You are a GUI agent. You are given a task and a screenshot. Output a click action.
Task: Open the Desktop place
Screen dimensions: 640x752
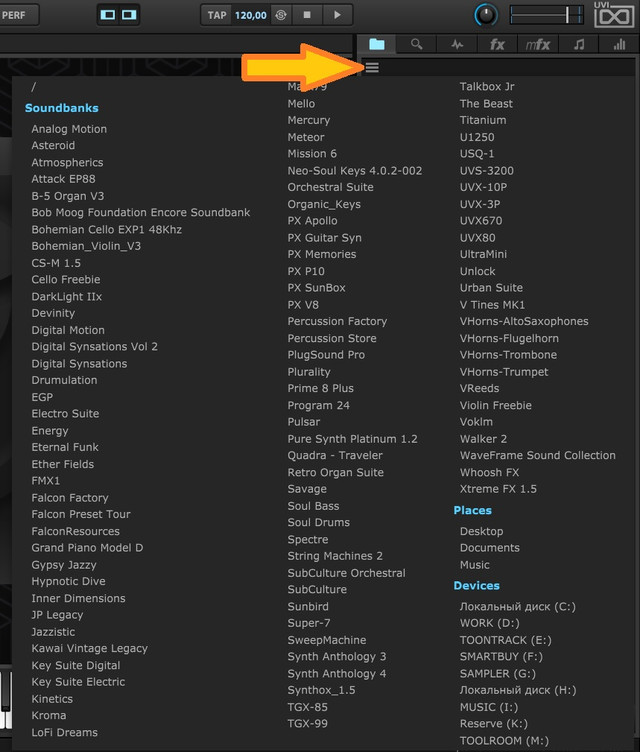(x=481, y=531)
